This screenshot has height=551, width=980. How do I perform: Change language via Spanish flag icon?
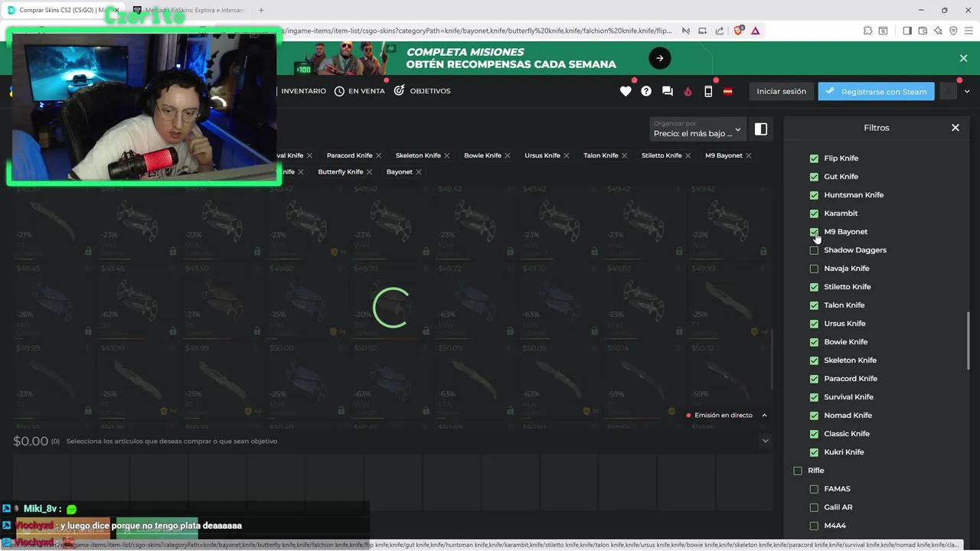728,91
